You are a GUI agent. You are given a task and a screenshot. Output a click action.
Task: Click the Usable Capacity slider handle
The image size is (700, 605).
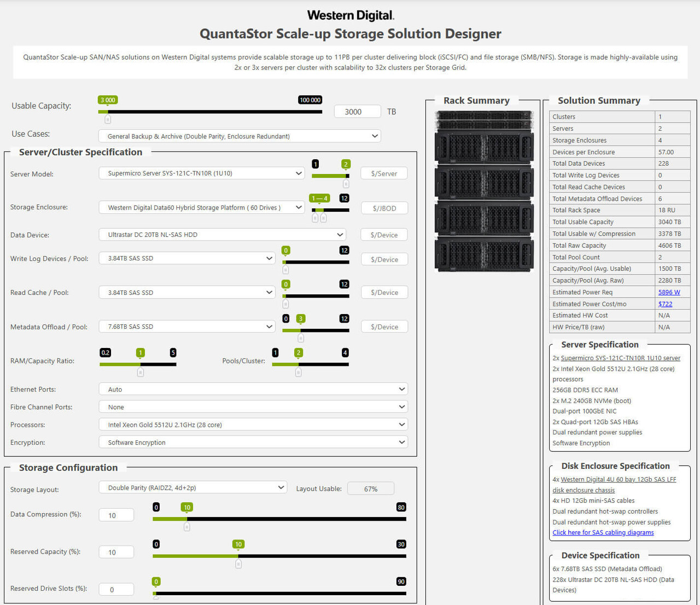click(108, 119)
